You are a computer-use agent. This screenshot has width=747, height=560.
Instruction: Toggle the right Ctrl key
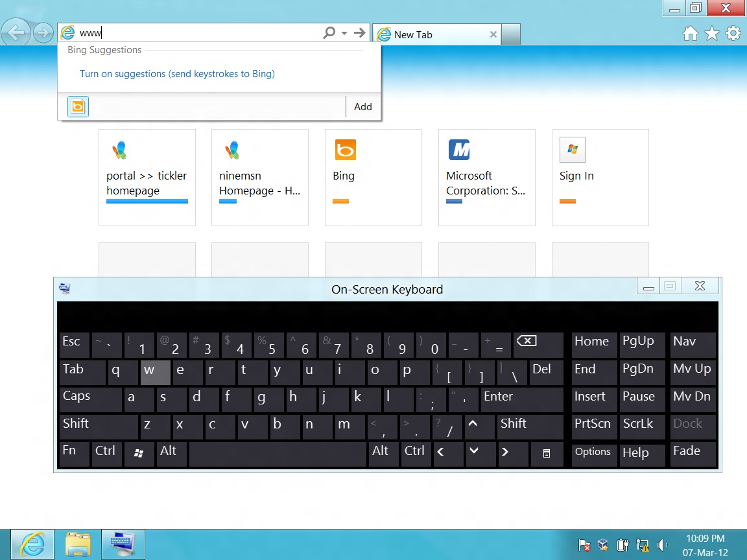tap(416, 454)
